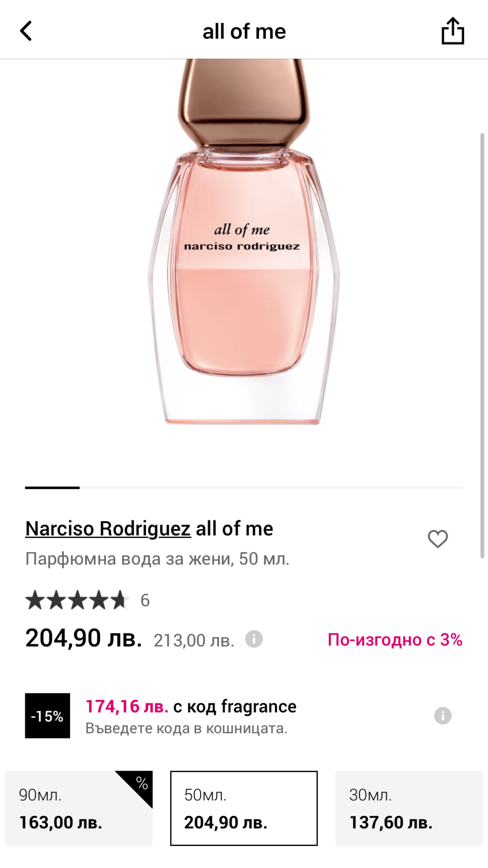Tap the crossed-out 213,00 лв. original price
This screenshot has width=488, height=868.
point(193,640)
